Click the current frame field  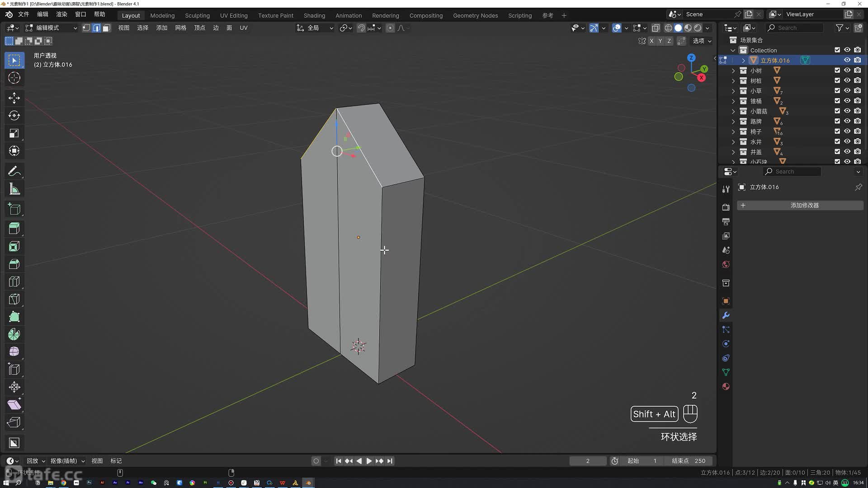click(588, 461)
